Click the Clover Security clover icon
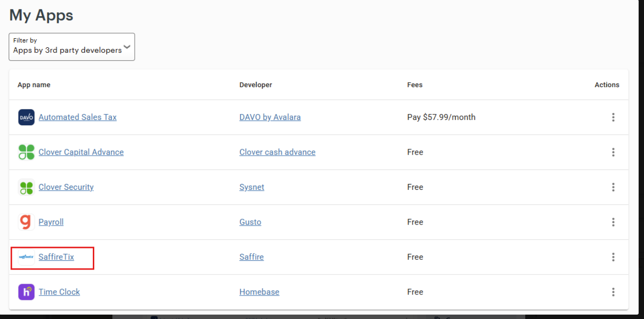 pyautogui.click(x=26, y=187)
